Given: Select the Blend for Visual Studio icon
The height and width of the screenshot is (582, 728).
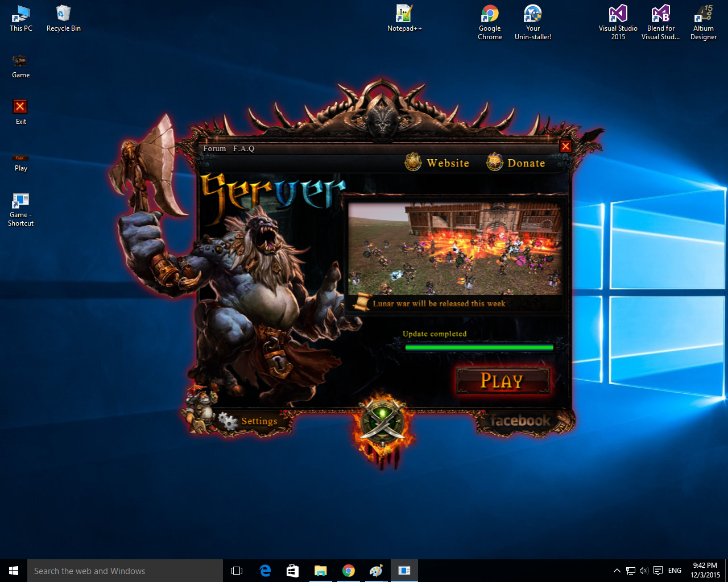Looking at the screenshot, I should tap(661, 23).
